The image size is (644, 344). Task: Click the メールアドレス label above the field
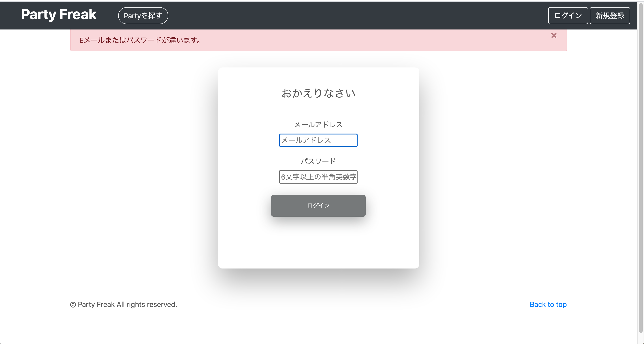point(318,125)
